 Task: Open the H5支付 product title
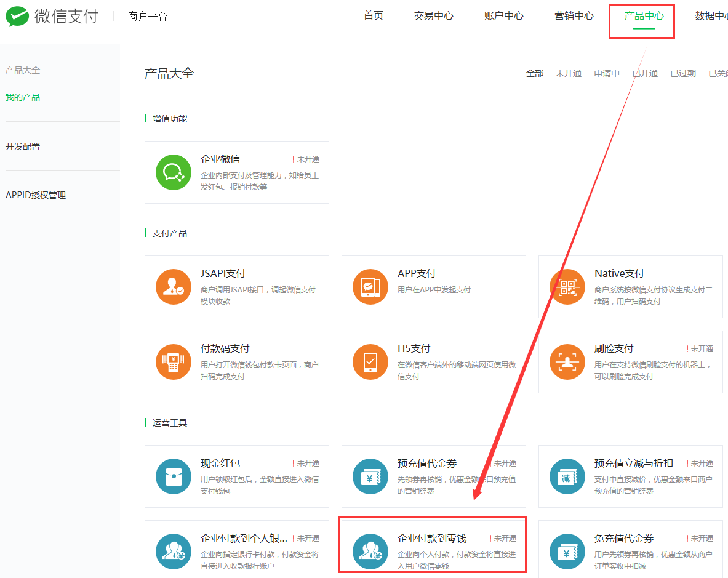pos(414,348)
